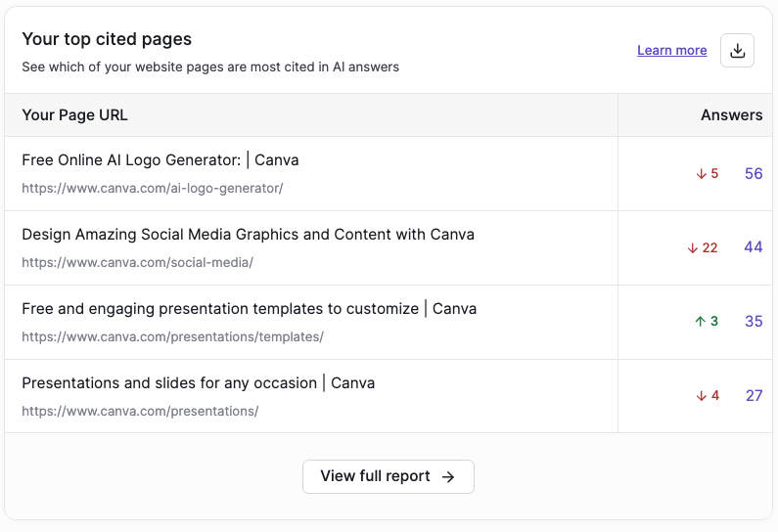
Task: Click the canva.com/social-media/ URL
Action: click(x=137, y=263)
